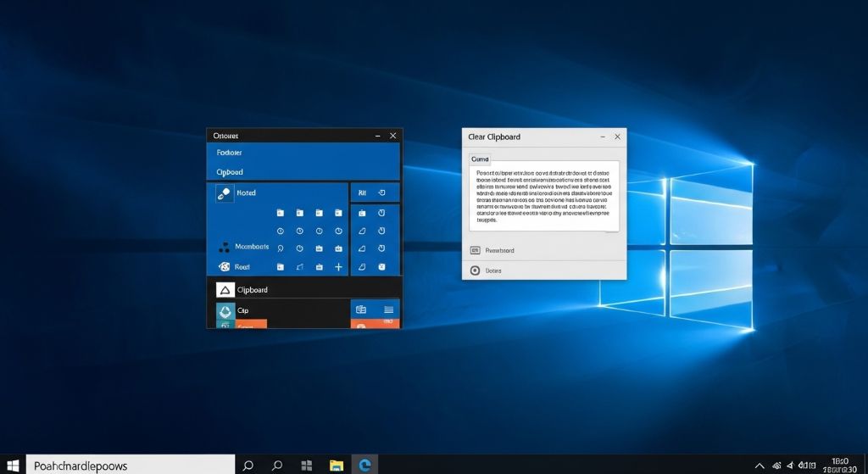Select the Dotins radio button

coord(475,270)
